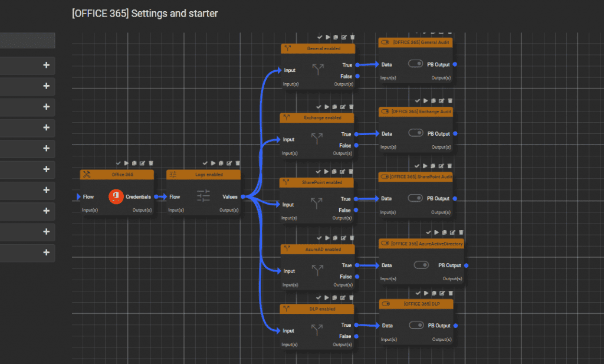Click the False output port of AzureAD enabled

click(x=357, y=277)
